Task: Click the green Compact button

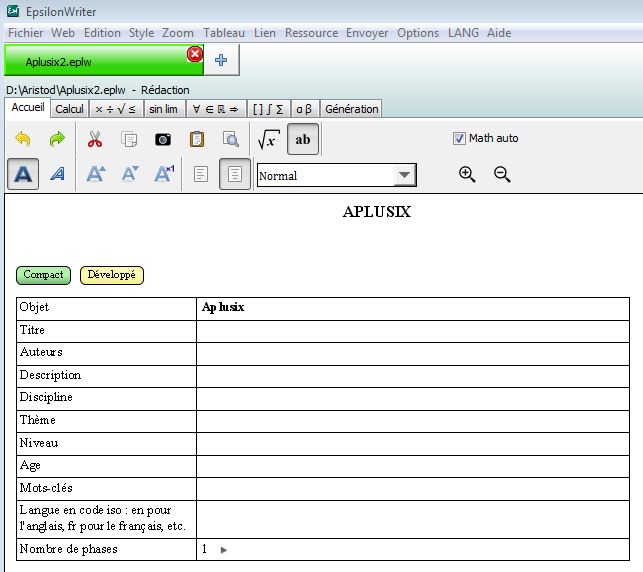Action: coord(43,275)
